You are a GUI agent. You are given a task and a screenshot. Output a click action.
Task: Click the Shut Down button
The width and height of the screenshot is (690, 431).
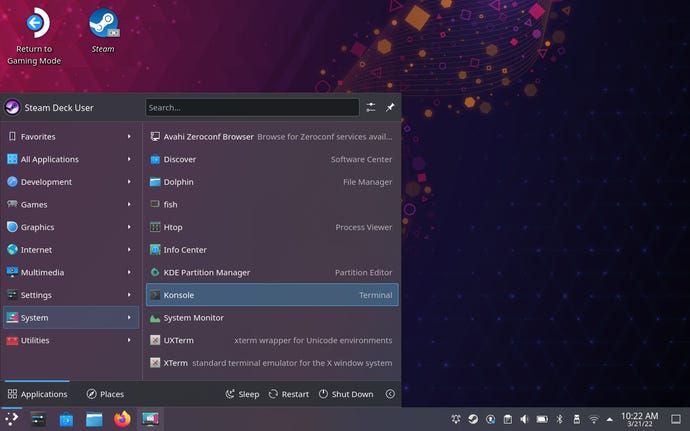[346, 394]
